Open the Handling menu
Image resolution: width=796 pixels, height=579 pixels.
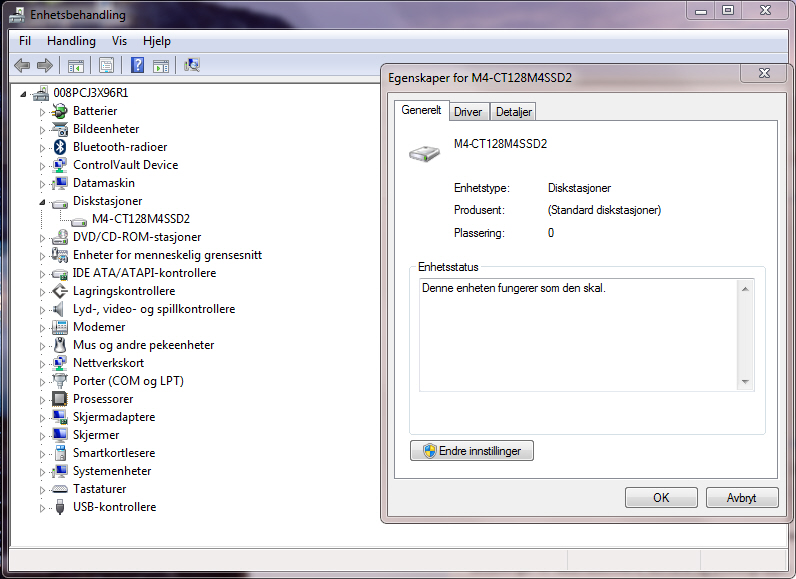coord(71,41)
